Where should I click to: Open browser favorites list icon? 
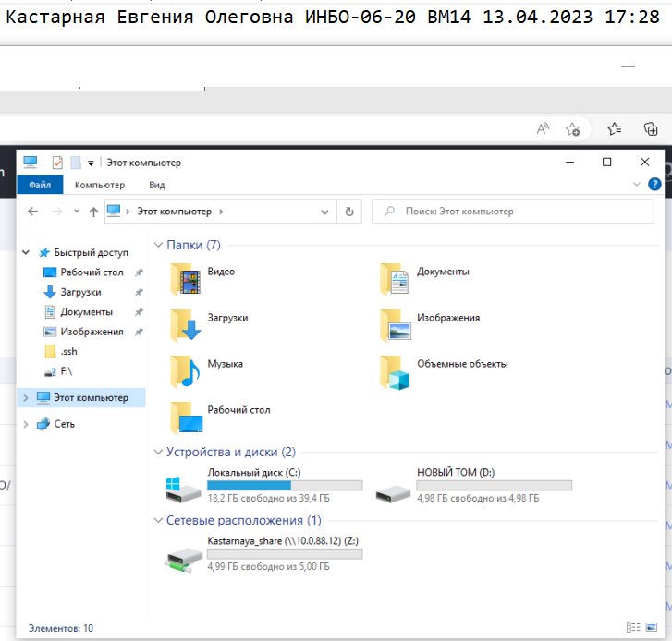[615, 129]
